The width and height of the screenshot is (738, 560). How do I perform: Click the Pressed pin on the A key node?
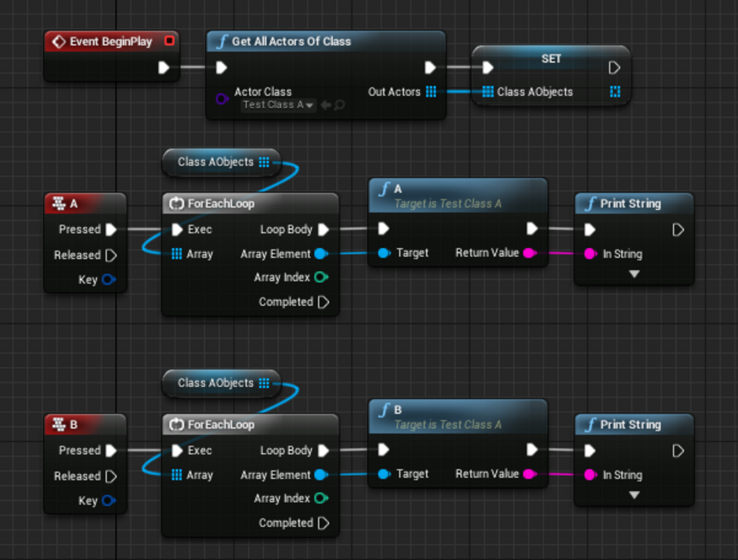[111, 229]
